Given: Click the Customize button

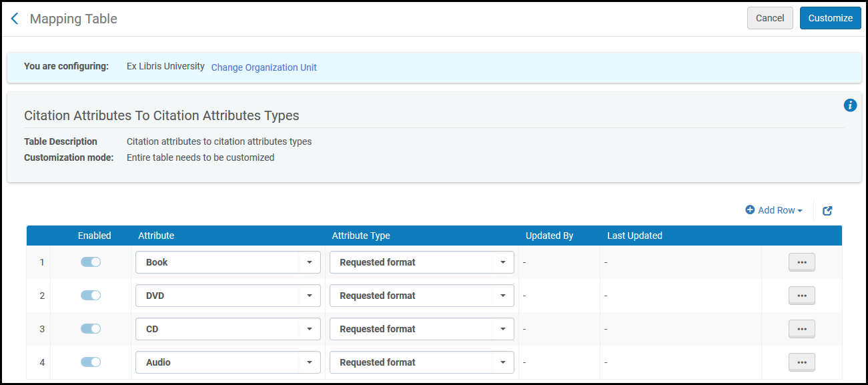Looking at the screenshot, I should [830, 19].
